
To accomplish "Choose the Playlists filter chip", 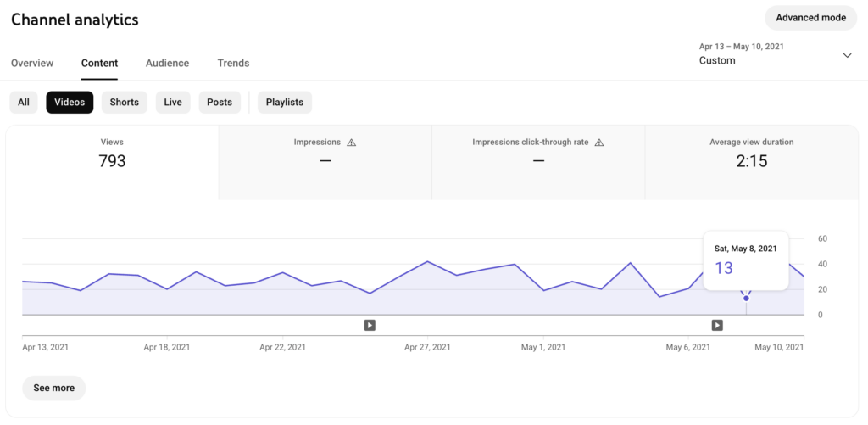I will [x=285, y=103].
